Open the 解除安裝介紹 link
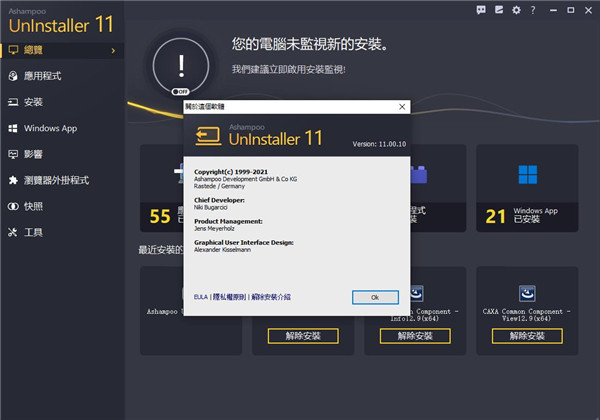The width and height of the screenshot is (600, 420). [271, 297]
